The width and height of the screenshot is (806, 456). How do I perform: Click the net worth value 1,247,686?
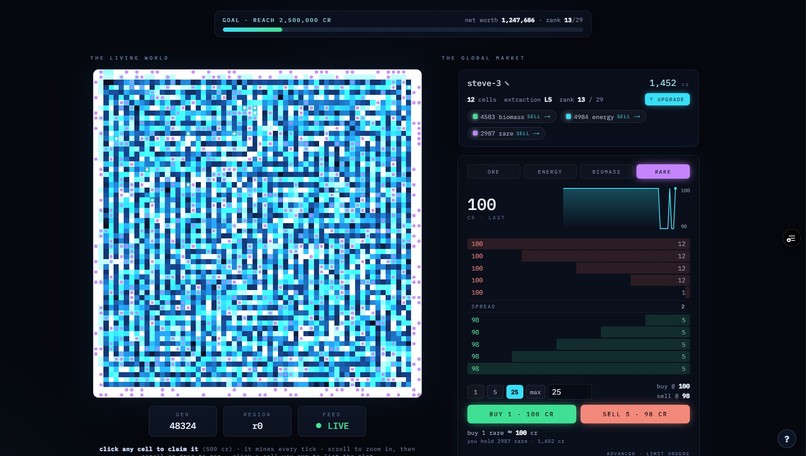point(518,20)
